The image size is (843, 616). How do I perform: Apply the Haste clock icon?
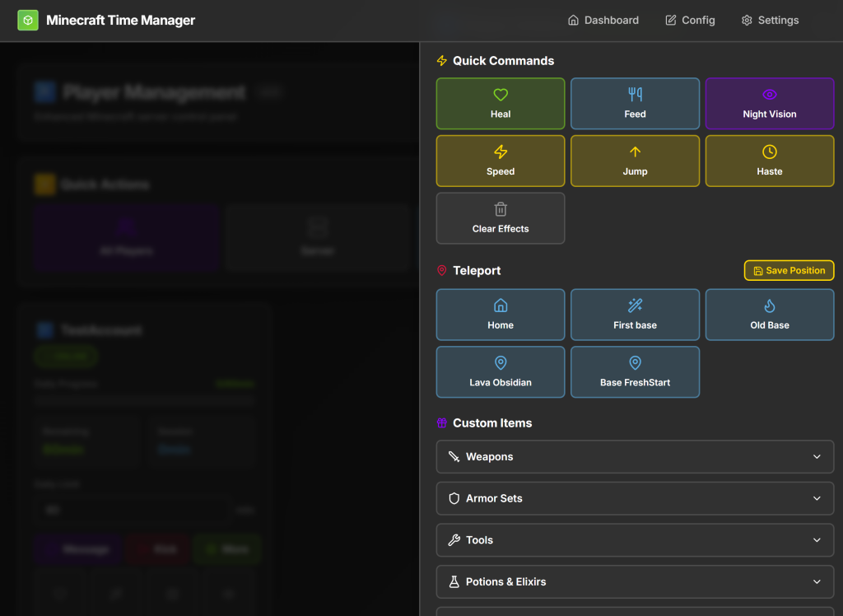click(770, 152)
